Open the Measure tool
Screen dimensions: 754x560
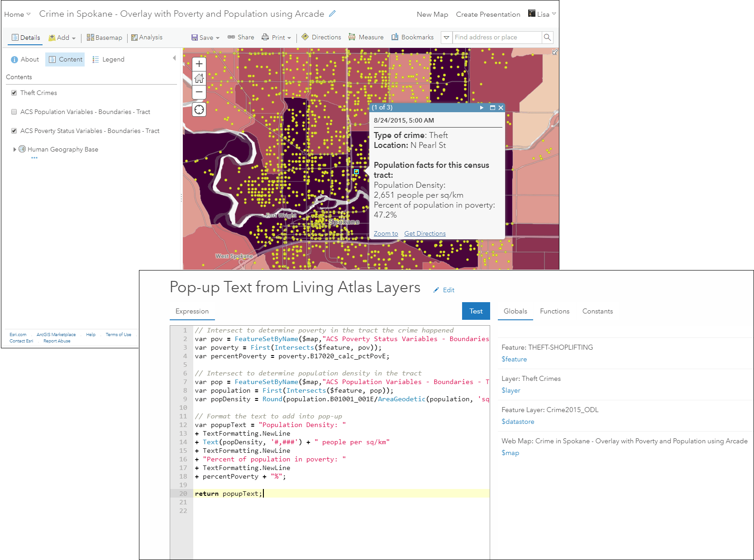point(366,37)
